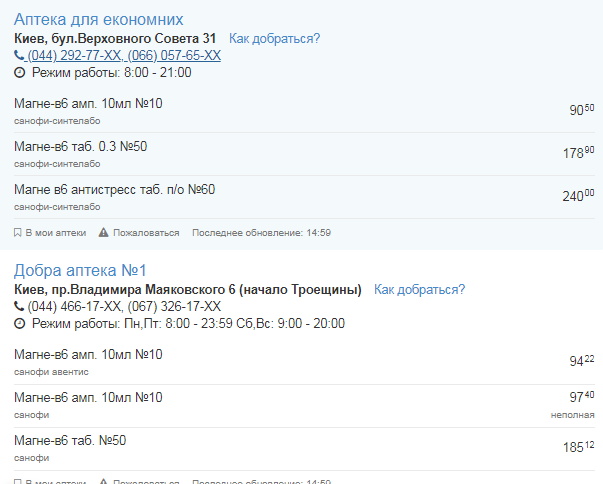Click Как добраться for пр.Владимира Маяковского 6
Screen dimensions: 603x484
pyautogui.click(x=419, y=289)
